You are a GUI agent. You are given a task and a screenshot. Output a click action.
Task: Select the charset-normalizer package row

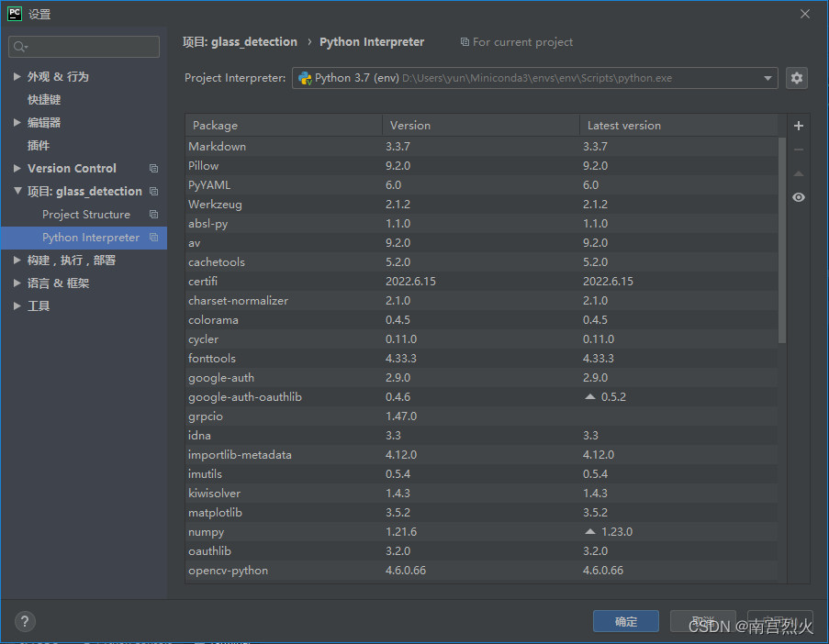point(482,301)
